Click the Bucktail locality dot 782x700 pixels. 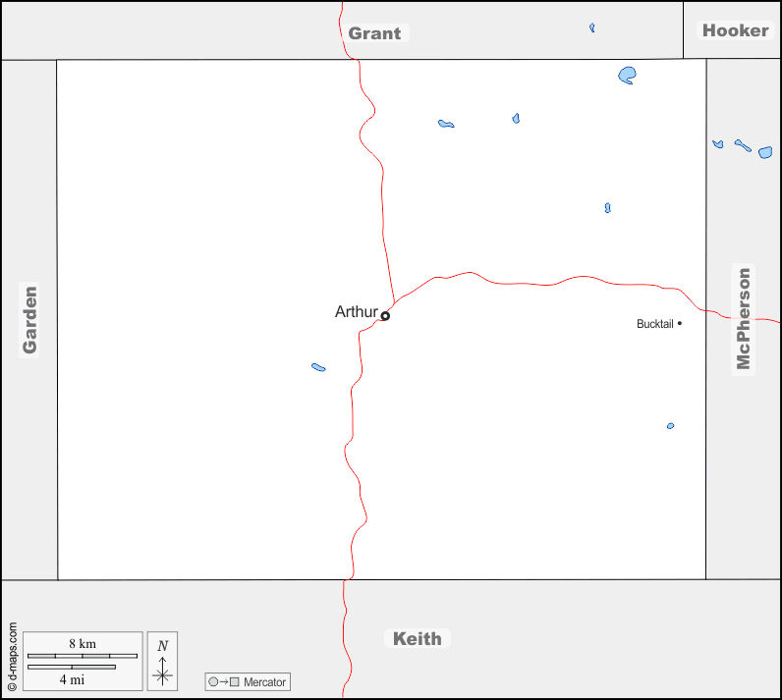(x=679, y=323)
